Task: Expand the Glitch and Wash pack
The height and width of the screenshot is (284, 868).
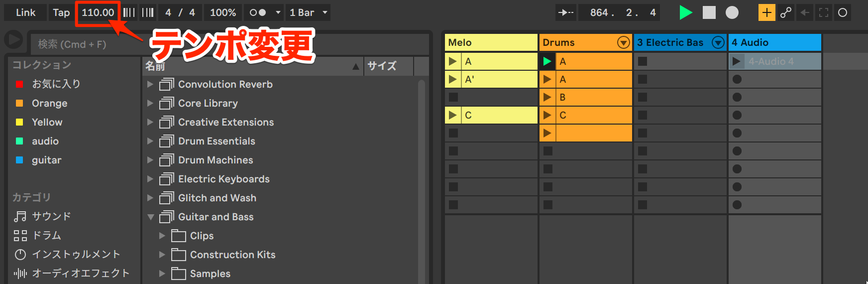Action: [150, 198]
